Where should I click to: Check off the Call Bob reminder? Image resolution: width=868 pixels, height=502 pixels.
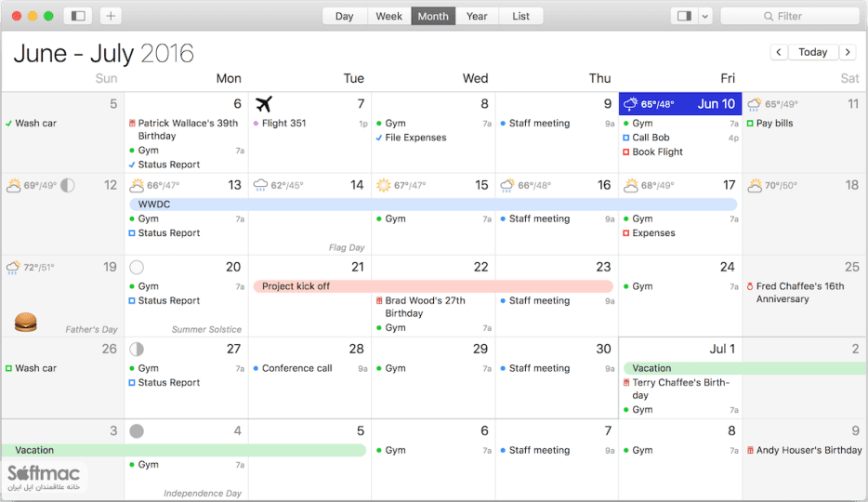626,138
